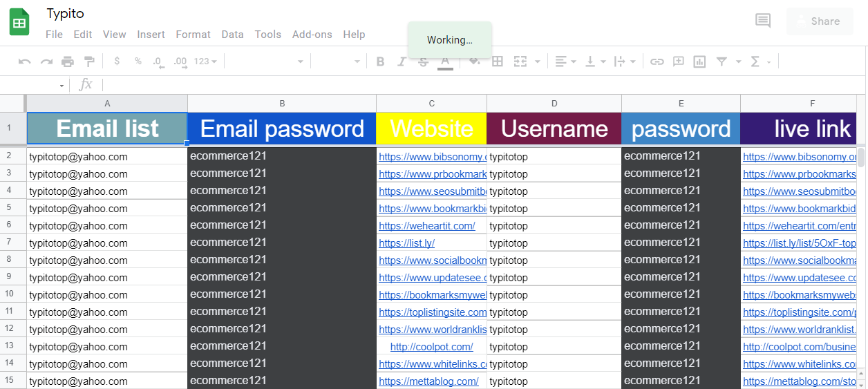Click the Share button
Image resolution: width=868 pixels, height=389 pixels.
818,21
